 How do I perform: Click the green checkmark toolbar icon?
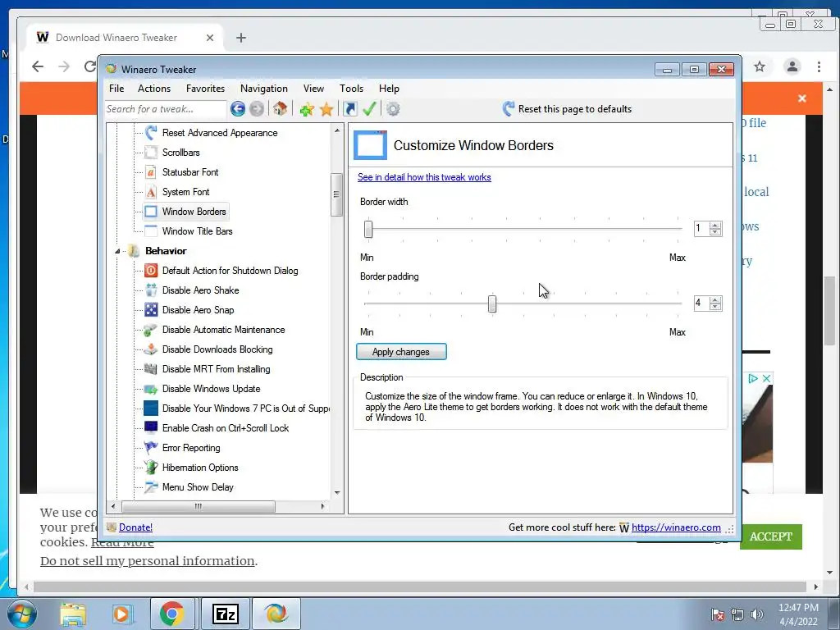(369, 109)
